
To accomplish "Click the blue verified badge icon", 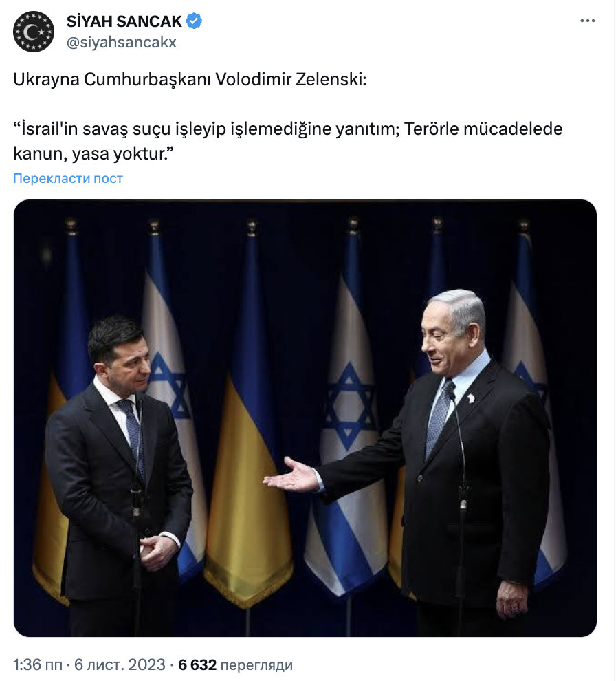I will click(194, 21).
